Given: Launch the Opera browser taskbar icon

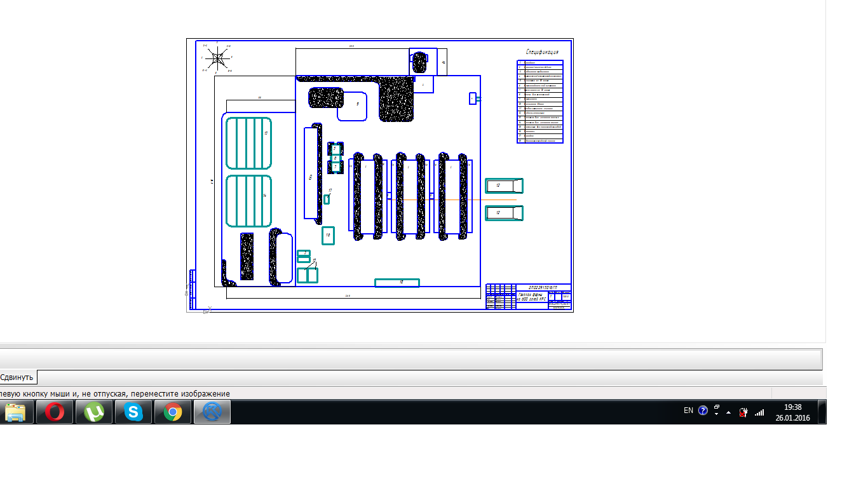Looking at the screenshot, I should click(55, 412).
